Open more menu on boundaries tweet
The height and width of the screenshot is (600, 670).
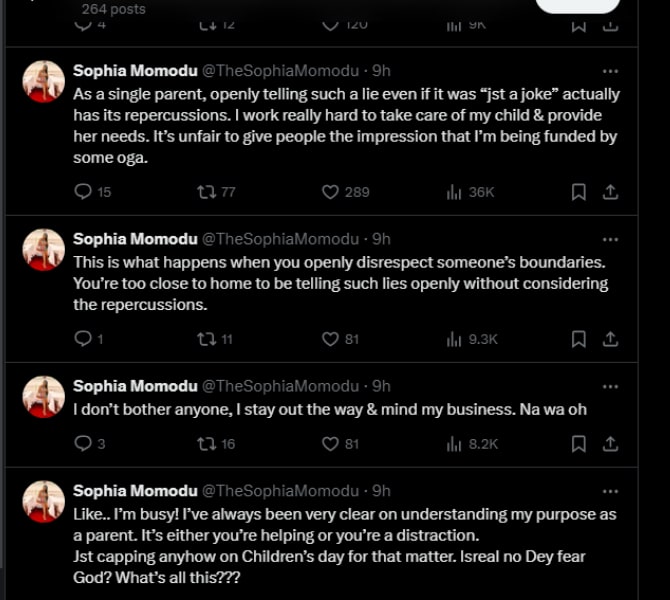(x=610, y=240)
